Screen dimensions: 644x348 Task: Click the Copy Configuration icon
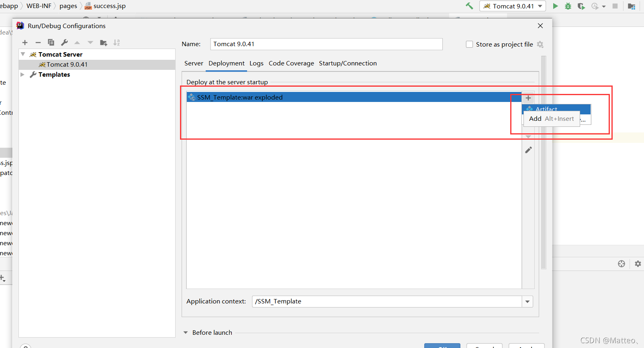click(x=51, y=43)
